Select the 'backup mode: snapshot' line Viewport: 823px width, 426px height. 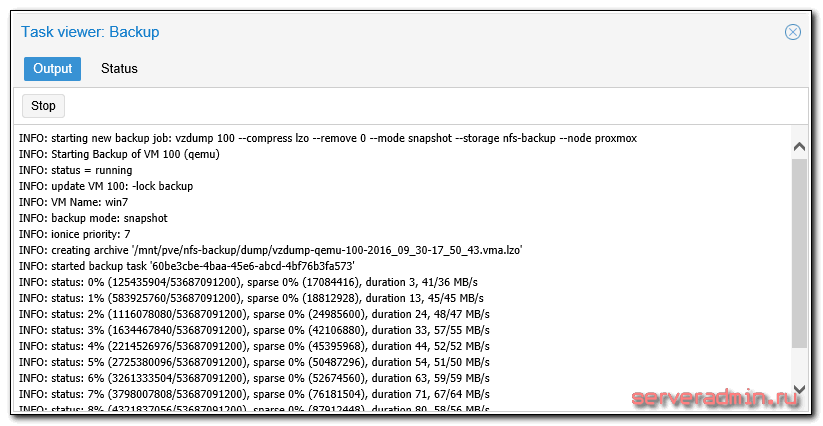[93, 218]
